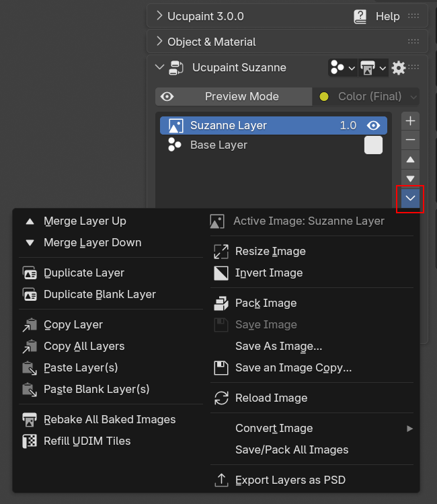Click the Ucupaint Suzanne panel drag handle
This screenshot has width=437, height=504.
click(x=413, y=67)
